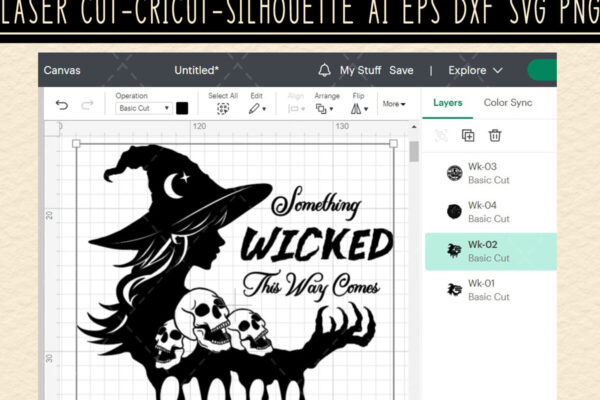This screenshot has width=600, height=400.
Task: Click the Flip tool icon
Action: 359,108
